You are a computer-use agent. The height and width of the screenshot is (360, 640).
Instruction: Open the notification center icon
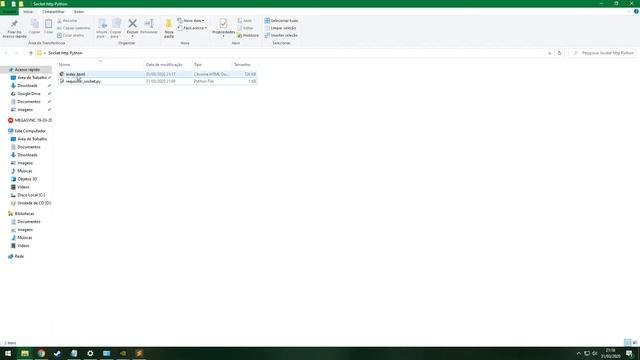coord(629,353)
